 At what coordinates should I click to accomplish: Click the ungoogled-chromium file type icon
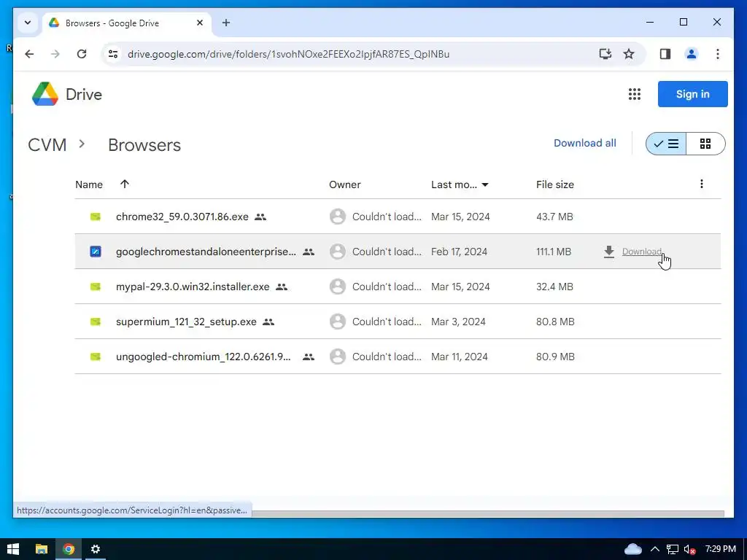pyautogui.click(x=96, y=357)
